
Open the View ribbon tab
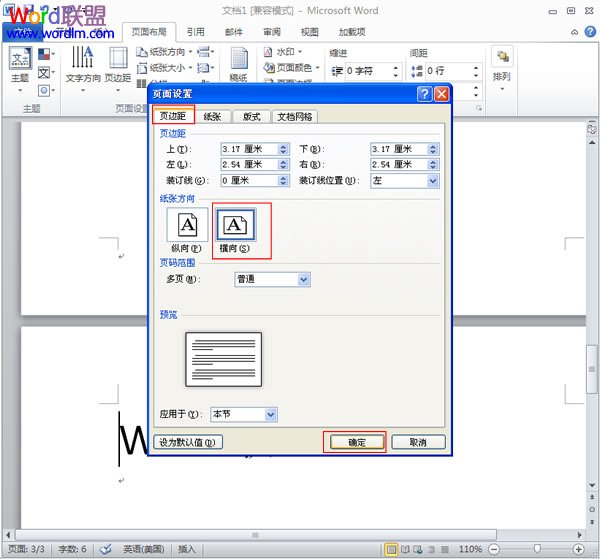coord(310,32)
